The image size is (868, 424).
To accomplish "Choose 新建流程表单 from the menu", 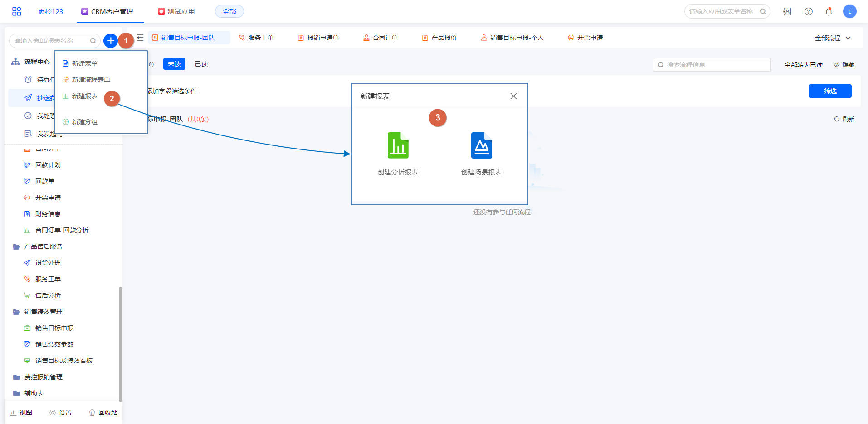I will (91, 80).
